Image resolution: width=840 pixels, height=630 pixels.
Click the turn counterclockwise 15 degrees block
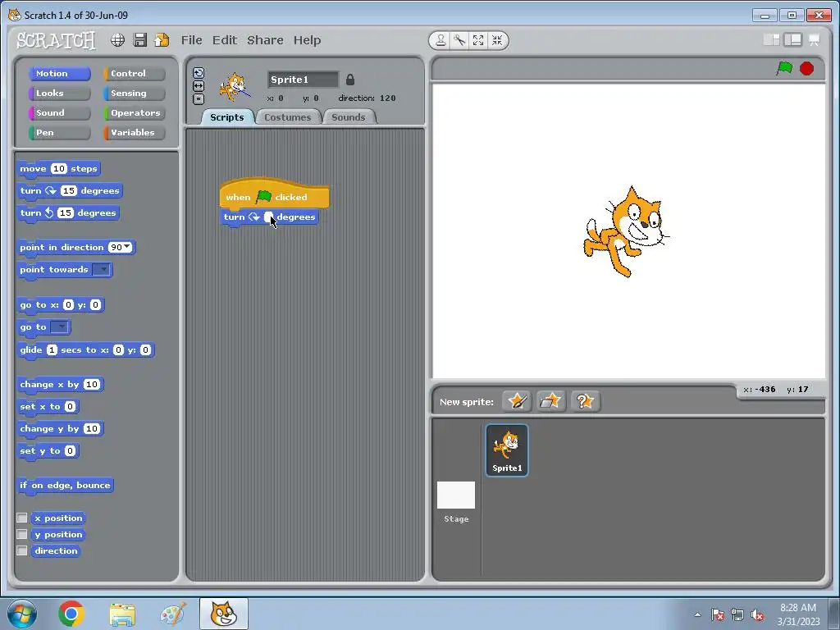[x=68, y=213]
